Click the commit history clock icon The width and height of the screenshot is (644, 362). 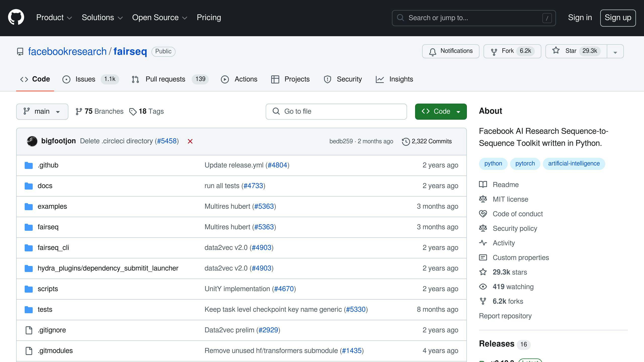click(x=406, y=142)
